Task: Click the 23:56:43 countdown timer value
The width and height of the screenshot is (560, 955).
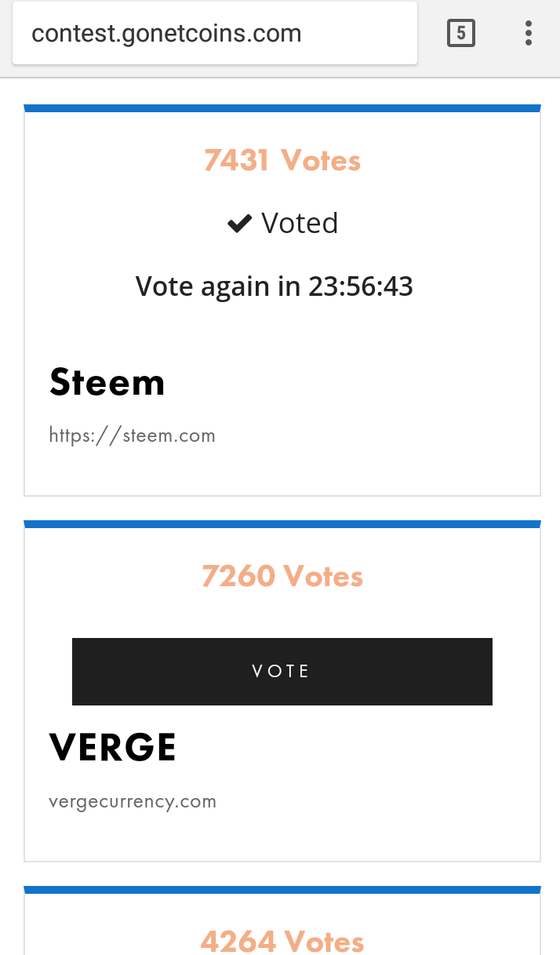Action: click(361, 286)
